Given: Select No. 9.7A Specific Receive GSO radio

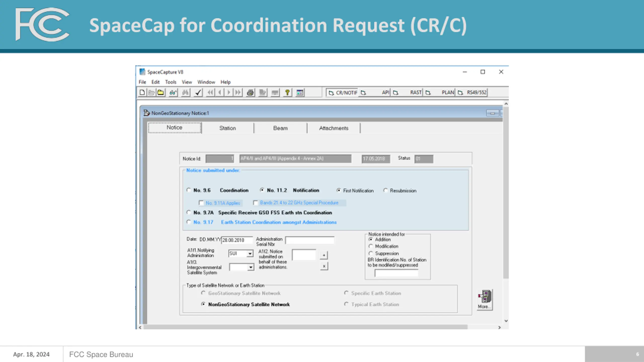Looking at the screenshot, I should click(x=189, y=212).
